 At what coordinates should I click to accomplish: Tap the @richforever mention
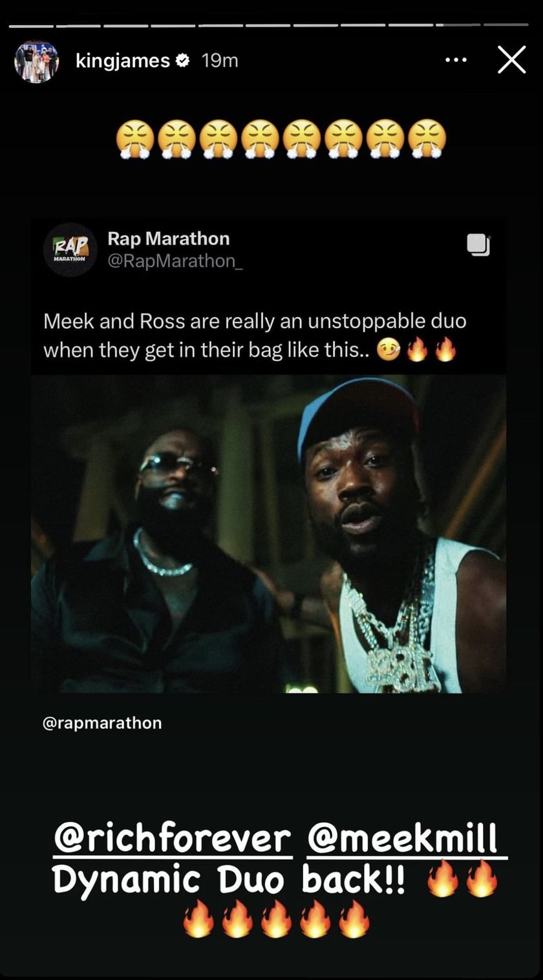173,840
